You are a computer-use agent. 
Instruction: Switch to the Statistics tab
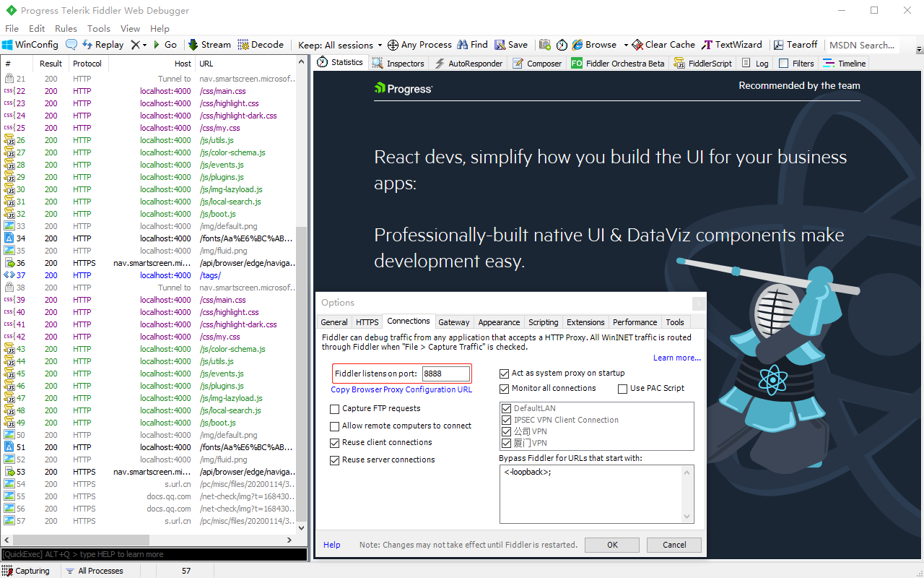click(341, 63)
